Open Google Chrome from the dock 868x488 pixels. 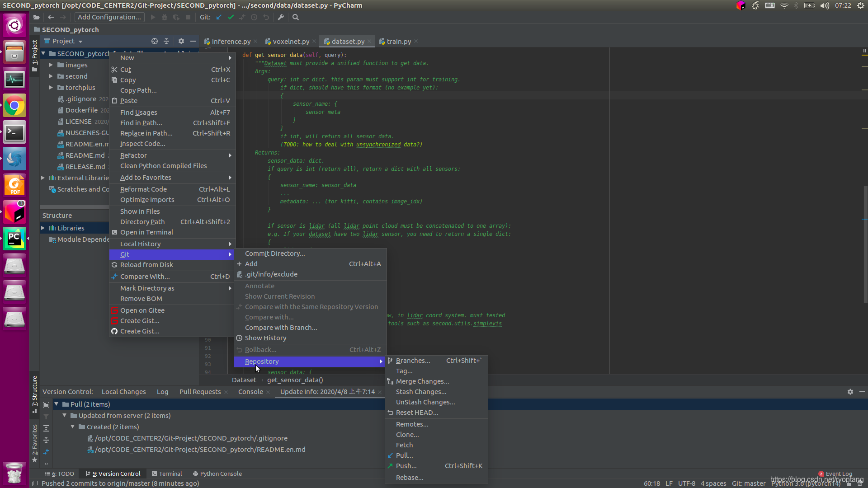coord(14,106)
